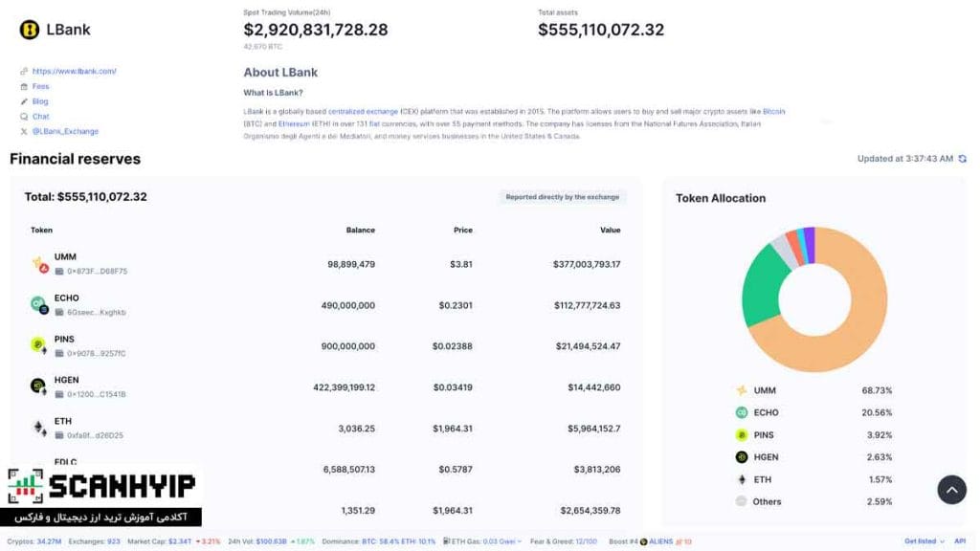Click the Value column header
Screen dimensions: 980x551
[x=610, y=230]
